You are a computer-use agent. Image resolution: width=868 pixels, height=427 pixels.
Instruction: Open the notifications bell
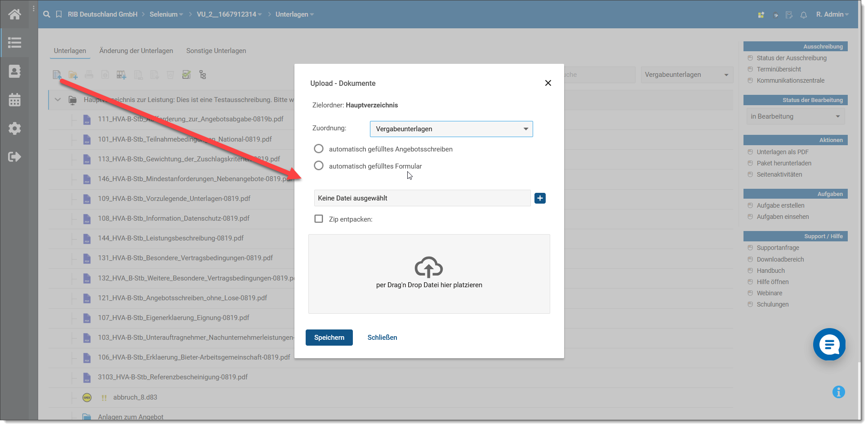[804, 15]
